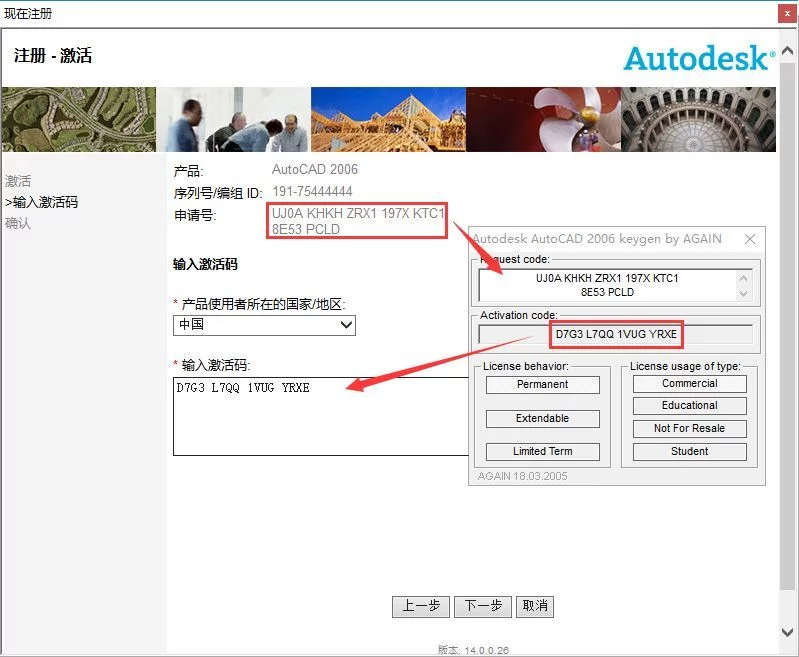Cancel registration with 取消 button
This screenshot has height=657, width=799.
coord(535,607)
